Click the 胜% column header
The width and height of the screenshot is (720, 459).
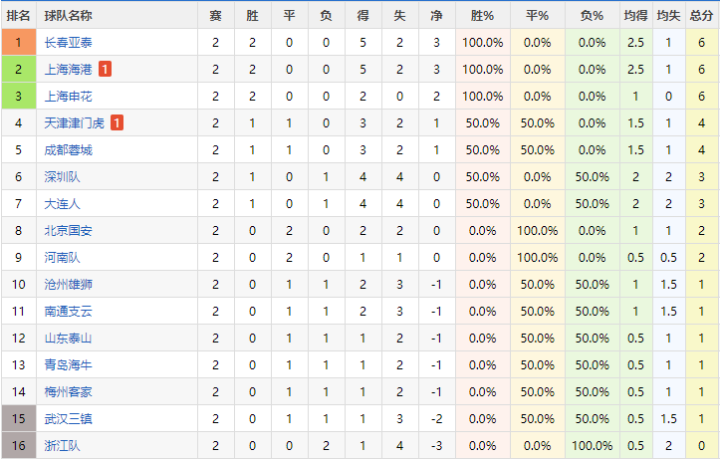482,16
